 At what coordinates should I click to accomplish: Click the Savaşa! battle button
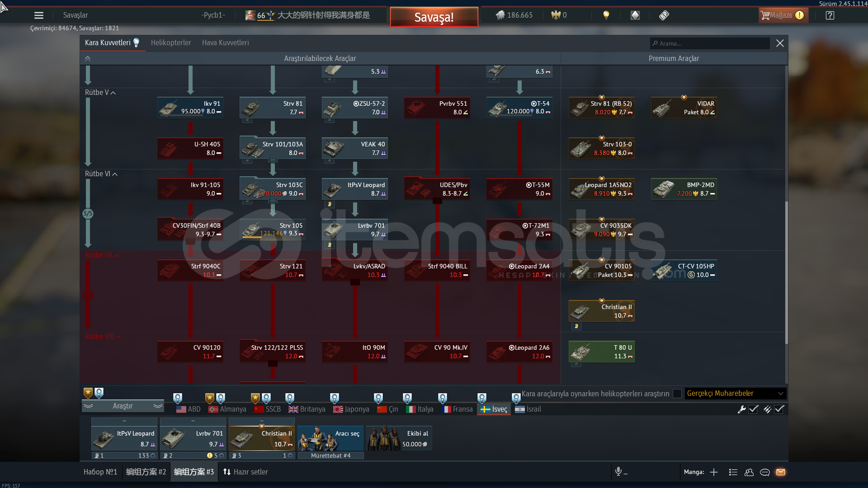[434, 17]
